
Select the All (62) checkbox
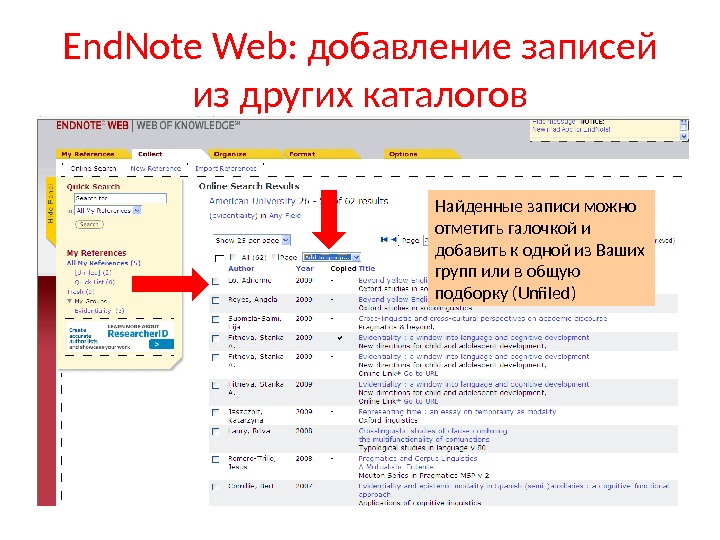coord(233,257)
